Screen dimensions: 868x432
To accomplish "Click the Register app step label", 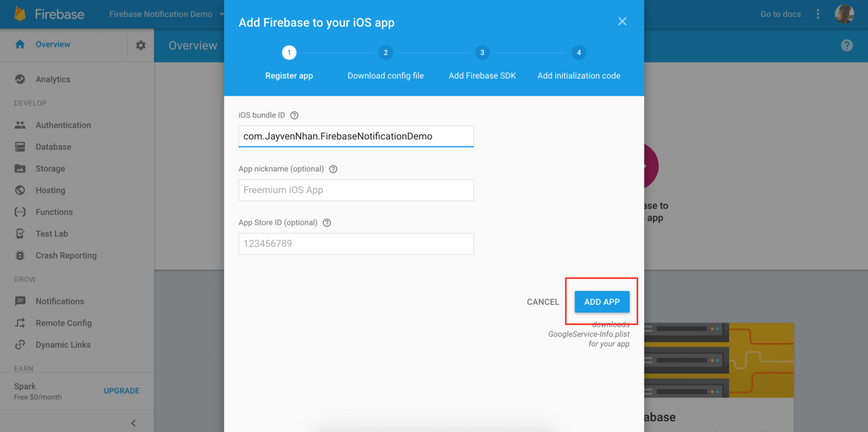I will 289,76.
